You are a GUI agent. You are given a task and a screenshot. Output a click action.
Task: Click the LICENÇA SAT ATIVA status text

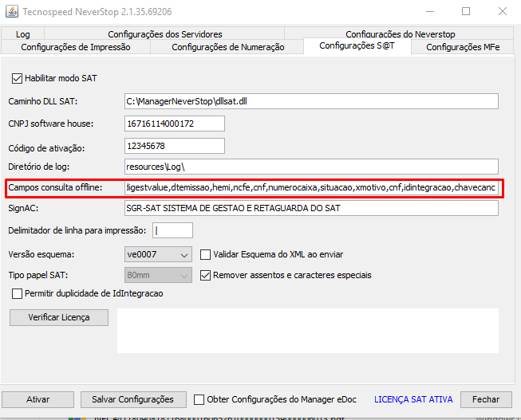413,399
